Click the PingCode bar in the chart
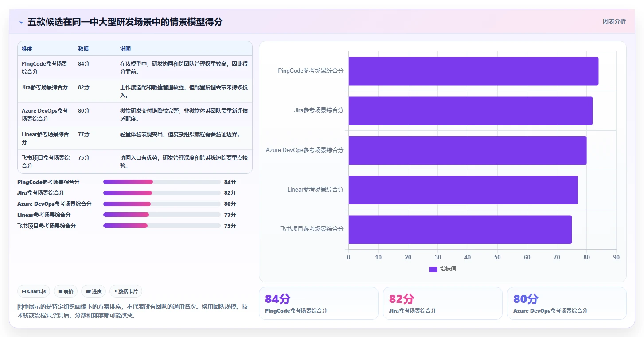Screen dimensions: 644x337 pyautogui.click(x=473, y=71)
